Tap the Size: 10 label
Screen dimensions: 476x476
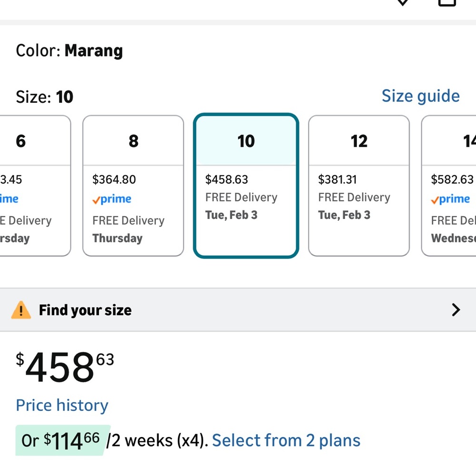(x=44, y=97)
